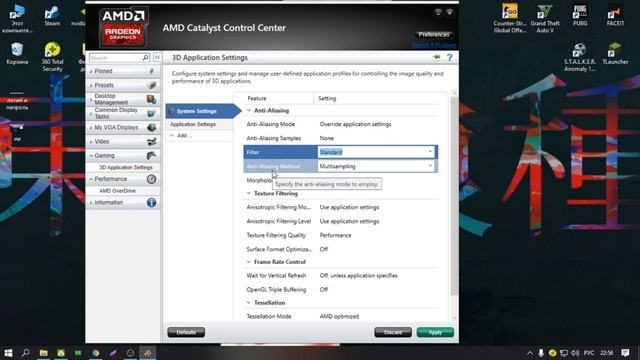The height and width of the screenshot is (360, 640).
Task: Click the taskbar search magnifier
Action: [x=25, y=353]
